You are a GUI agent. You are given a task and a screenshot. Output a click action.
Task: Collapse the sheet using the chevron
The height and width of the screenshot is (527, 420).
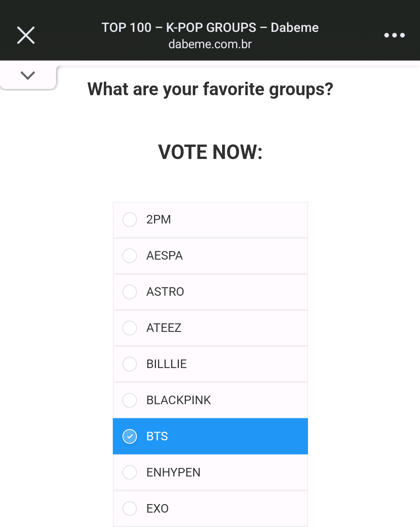(28, 75)
